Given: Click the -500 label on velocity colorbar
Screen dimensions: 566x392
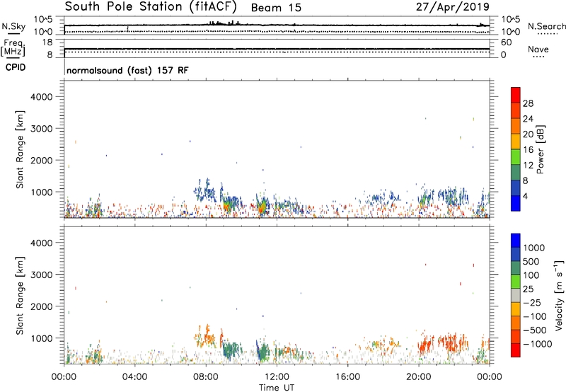Looking at the screenshot, I should 535,330.
